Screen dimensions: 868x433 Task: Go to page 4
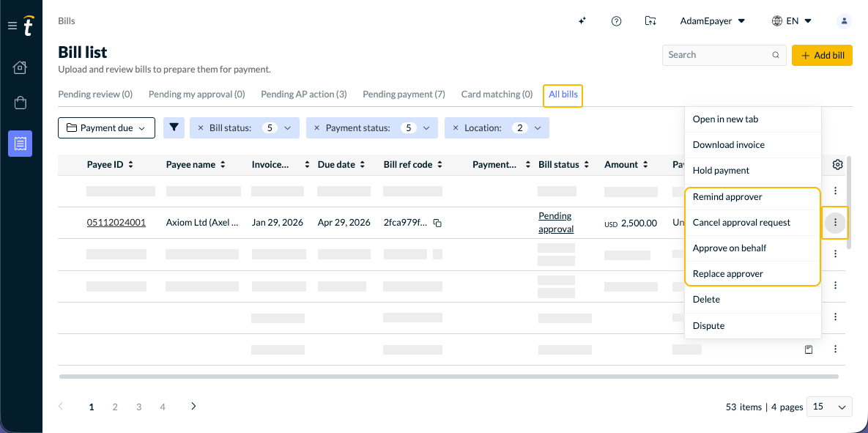[163, 407]
